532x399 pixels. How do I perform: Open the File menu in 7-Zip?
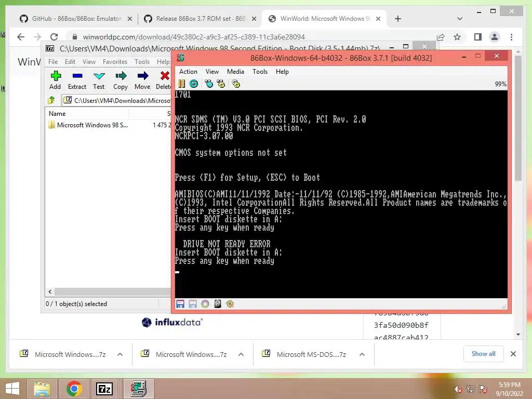(x=53, y=61)
